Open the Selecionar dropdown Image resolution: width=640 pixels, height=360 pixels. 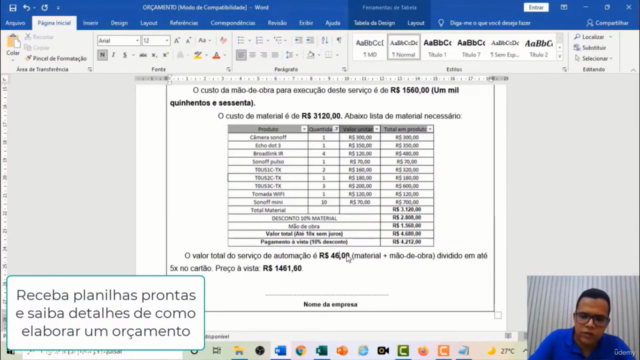pyautogui.click(x=593, y=59)
